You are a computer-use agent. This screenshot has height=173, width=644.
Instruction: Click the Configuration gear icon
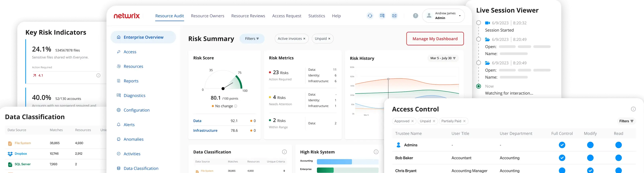click(x=119, y=110)
